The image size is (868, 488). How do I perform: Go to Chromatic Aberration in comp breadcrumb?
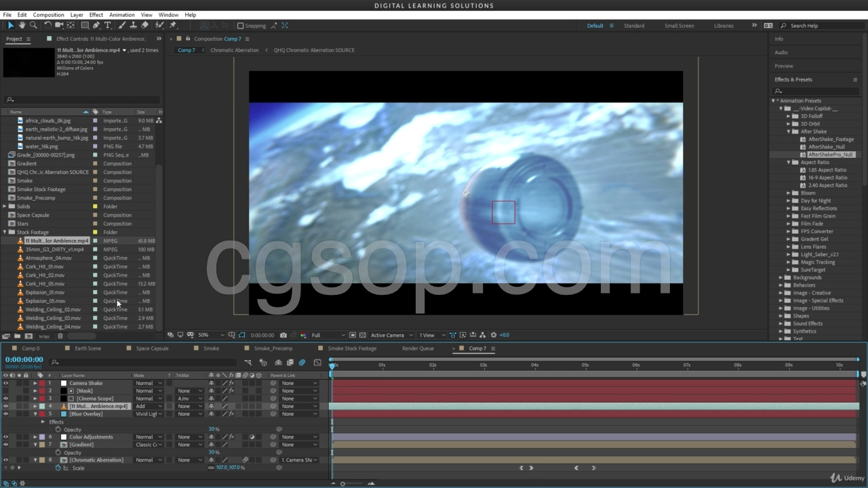click(235, 50)
